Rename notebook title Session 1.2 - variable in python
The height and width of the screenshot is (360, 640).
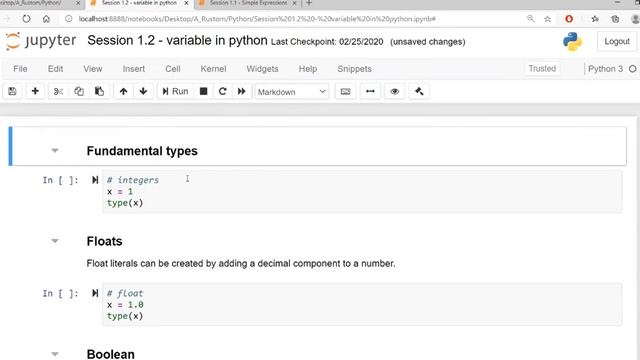coord(177,40)
